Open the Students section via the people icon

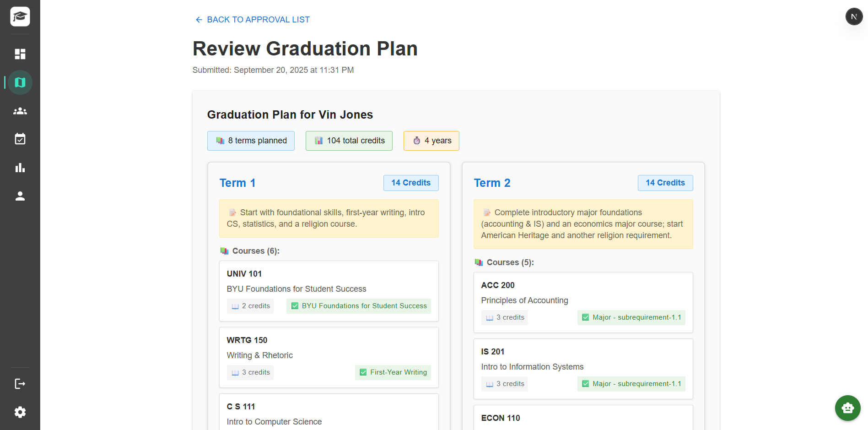[x=20, y=111]
